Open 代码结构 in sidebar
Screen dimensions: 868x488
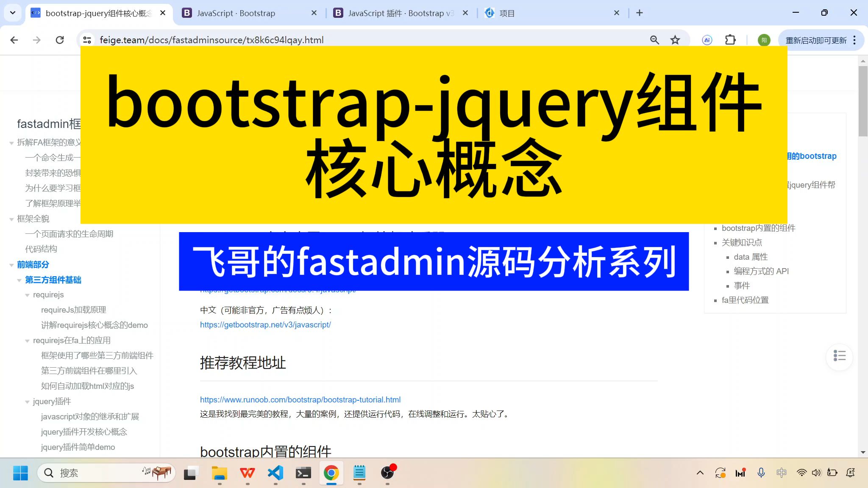click(x=41, y=249)
